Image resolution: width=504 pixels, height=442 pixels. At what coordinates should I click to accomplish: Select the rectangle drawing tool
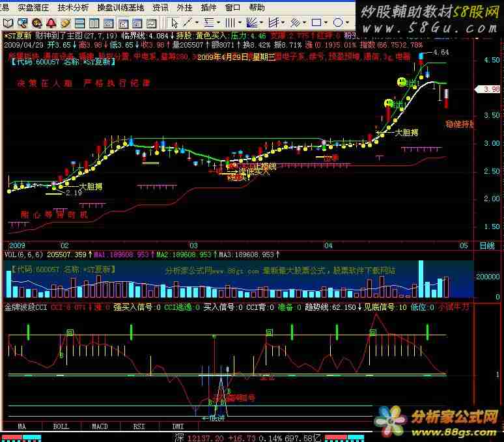316,22
